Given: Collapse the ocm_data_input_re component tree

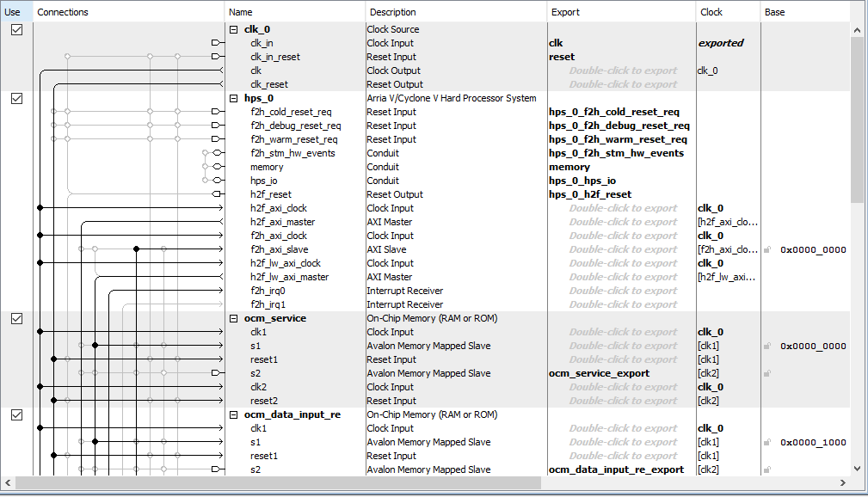Looking at the screenshot, I should point(234,415).
